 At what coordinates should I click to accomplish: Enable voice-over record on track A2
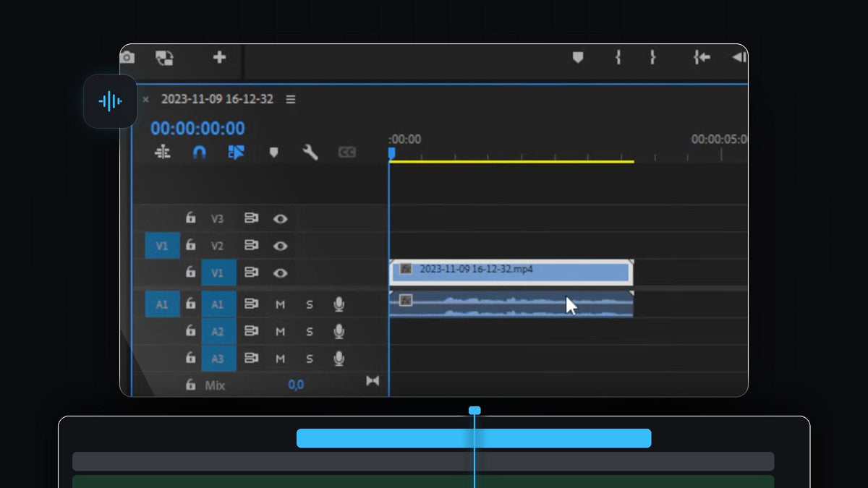(x=339, y=331)
